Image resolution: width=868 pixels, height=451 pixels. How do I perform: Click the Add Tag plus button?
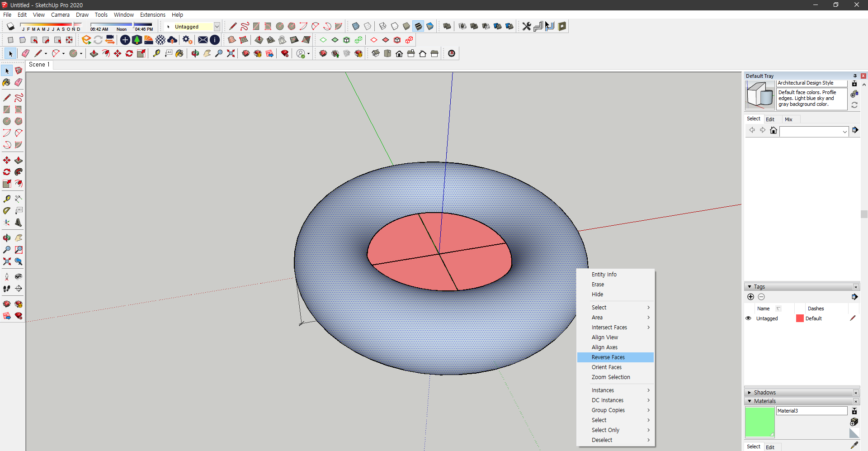tap(750, 297)
